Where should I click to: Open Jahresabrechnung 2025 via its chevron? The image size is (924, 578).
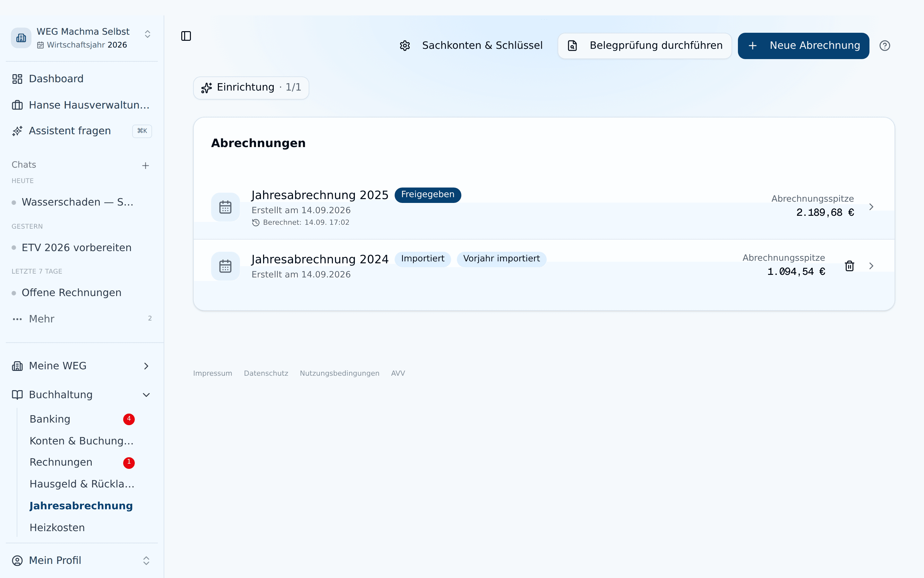click(871, 207)
